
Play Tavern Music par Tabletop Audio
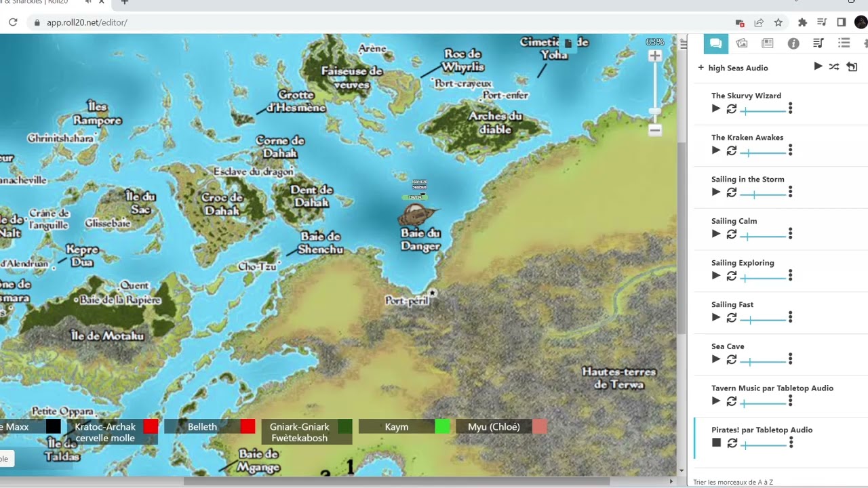[x=716, y=401]
